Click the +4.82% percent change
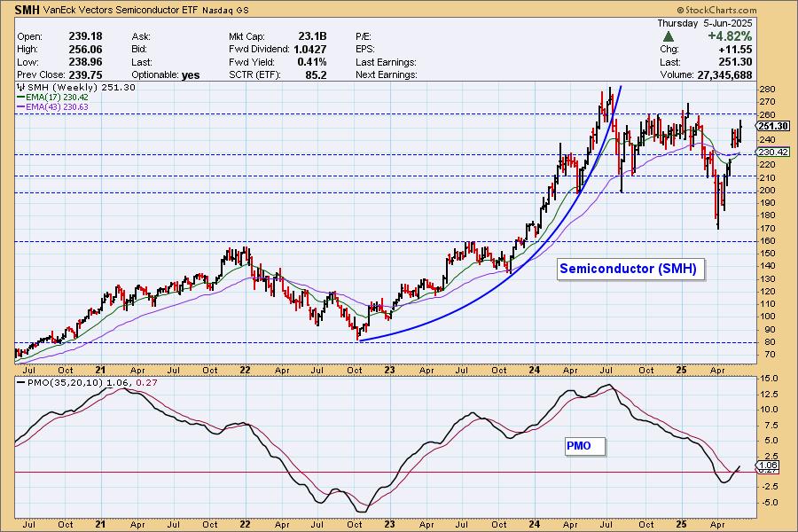798x532 pixels. click(x=730, y=36)
